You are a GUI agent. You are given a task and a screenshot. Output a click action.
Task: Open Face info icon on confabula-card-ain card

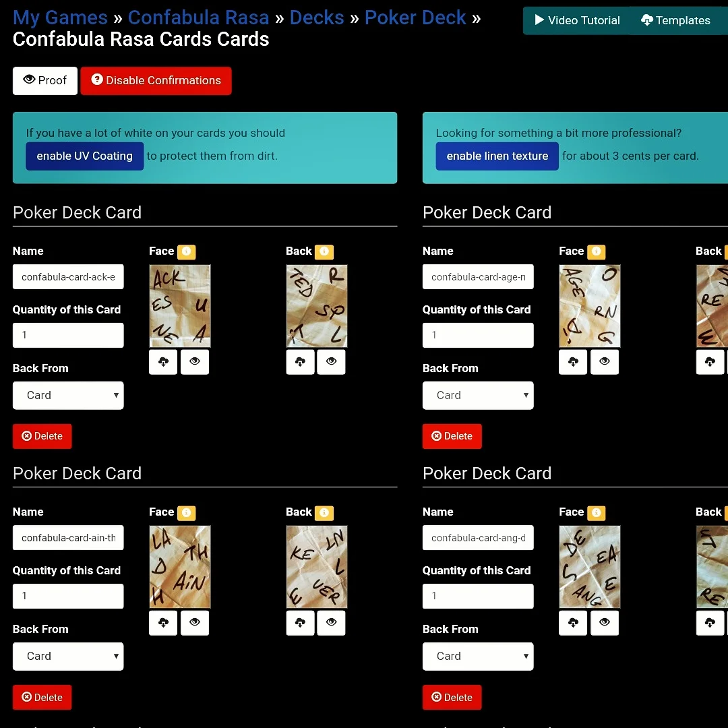[x=186, y=512]
